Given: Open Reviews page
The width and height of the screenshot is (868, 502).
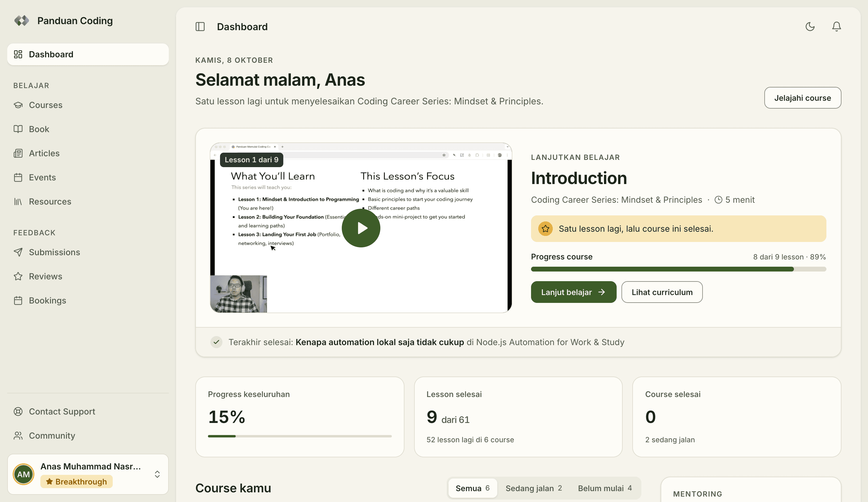Looking at the screenshot, I should pyautogui.click(x=88, y=276).
